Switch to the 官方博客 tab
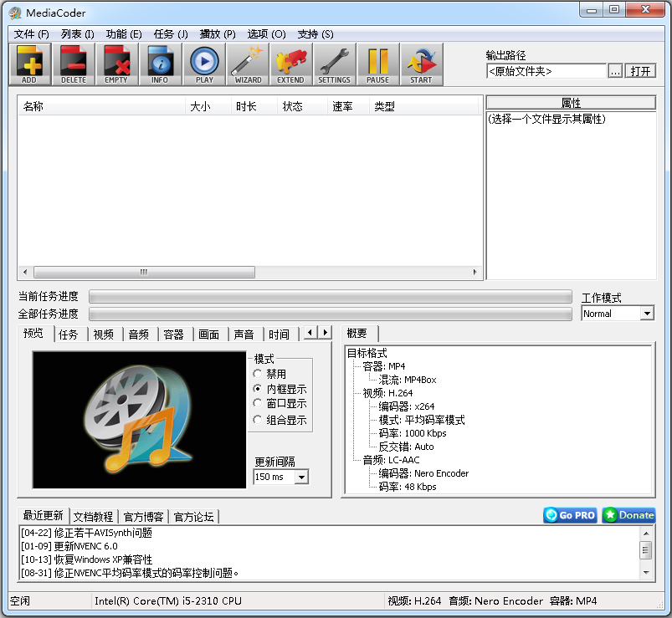The width and height of the screenshot is (672, 618). pyautogui.click(x=144, y=517)
